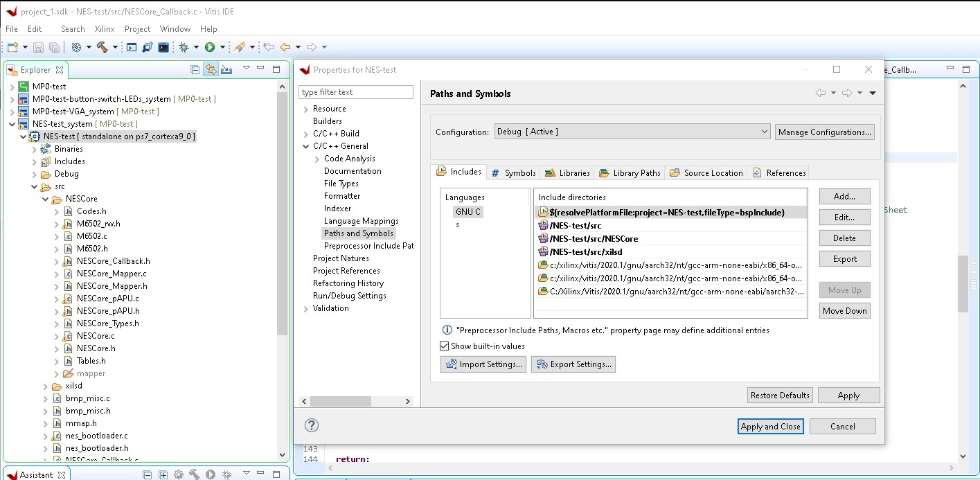Expand the Code Analysis tree node
Image resolution: width=980 pixels, height=480 pixels.
(x=317, y=159)
